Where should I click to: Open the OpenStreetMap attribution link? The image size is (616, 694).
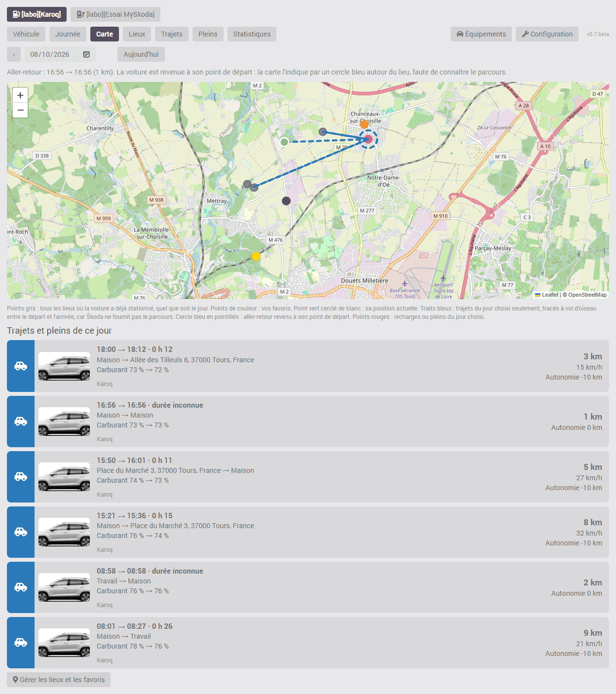tap(587, 295)
